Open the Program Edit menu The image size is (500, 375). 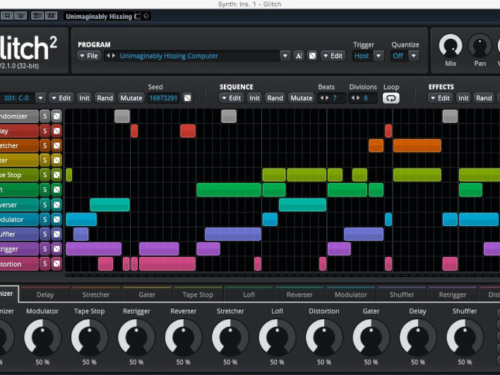[333, 56]
